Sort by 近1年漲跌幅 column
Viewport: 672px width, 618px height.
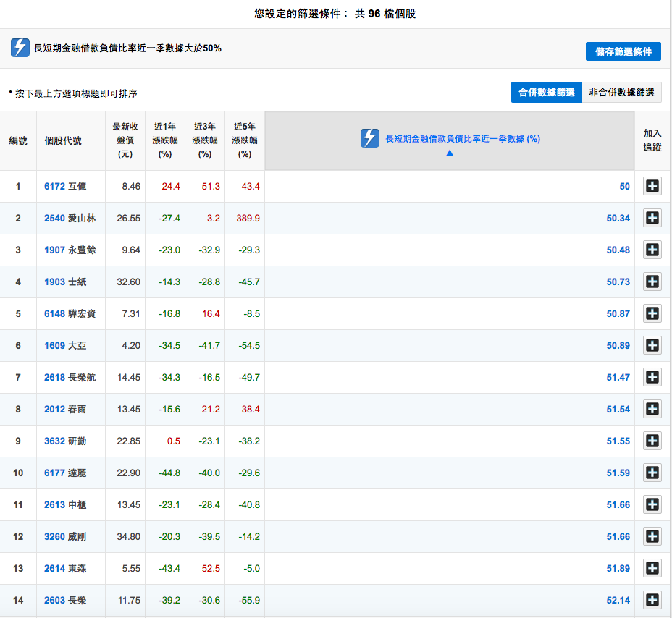coord(165,140)
